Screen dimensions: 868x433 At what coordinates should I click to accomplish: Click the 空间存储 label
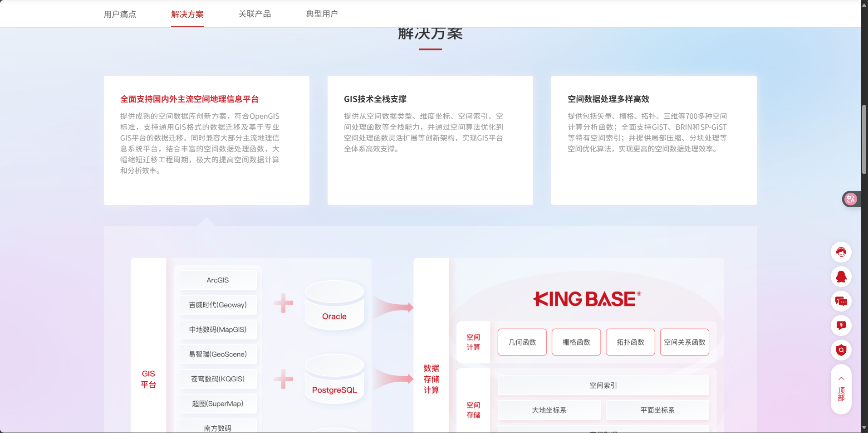473,410
